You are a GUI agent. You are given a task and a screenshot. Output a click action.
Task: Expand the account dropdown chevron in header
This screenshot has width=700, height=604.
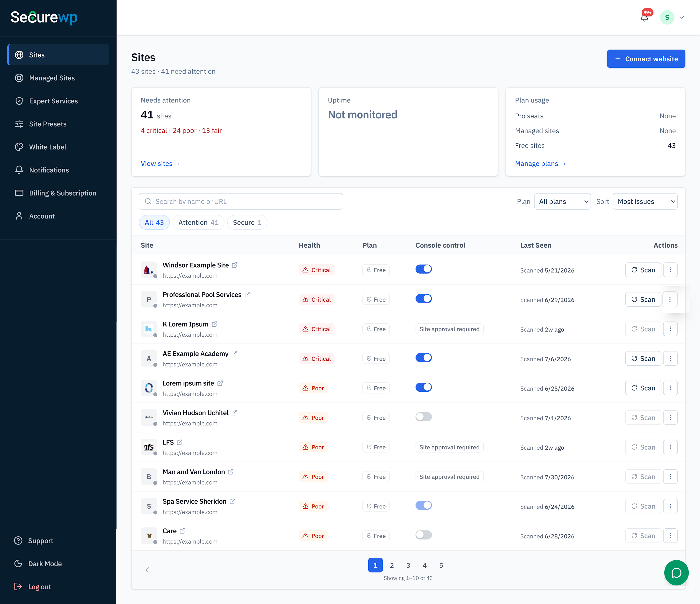(x=682, y=18)
